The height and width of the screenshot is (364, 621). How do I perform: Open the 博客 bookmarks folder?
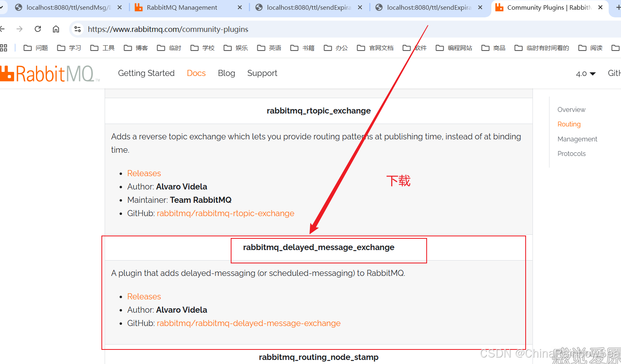pyautogui.click(x=136, y=48)
